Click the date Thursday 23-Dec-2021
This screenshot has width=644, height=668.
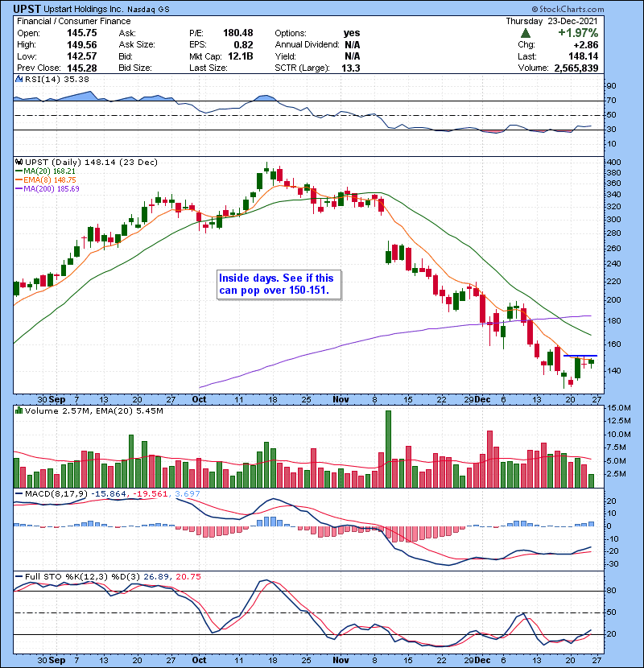(x=551, y=21)
